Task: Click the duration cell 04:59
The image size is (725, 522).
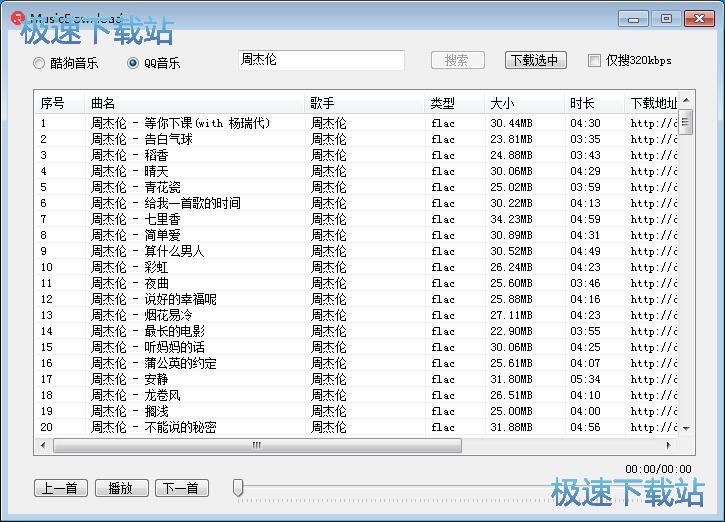Action: [585, 219]
